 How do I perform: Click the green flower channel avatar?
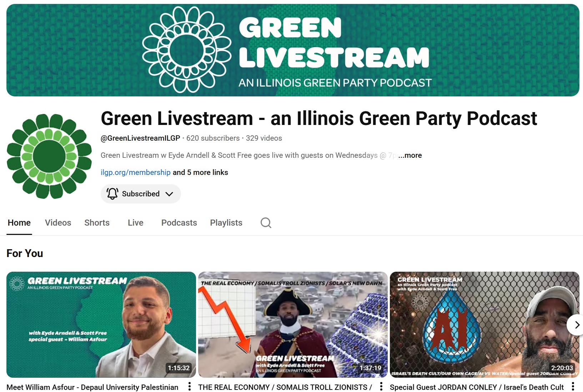(49, 156)
